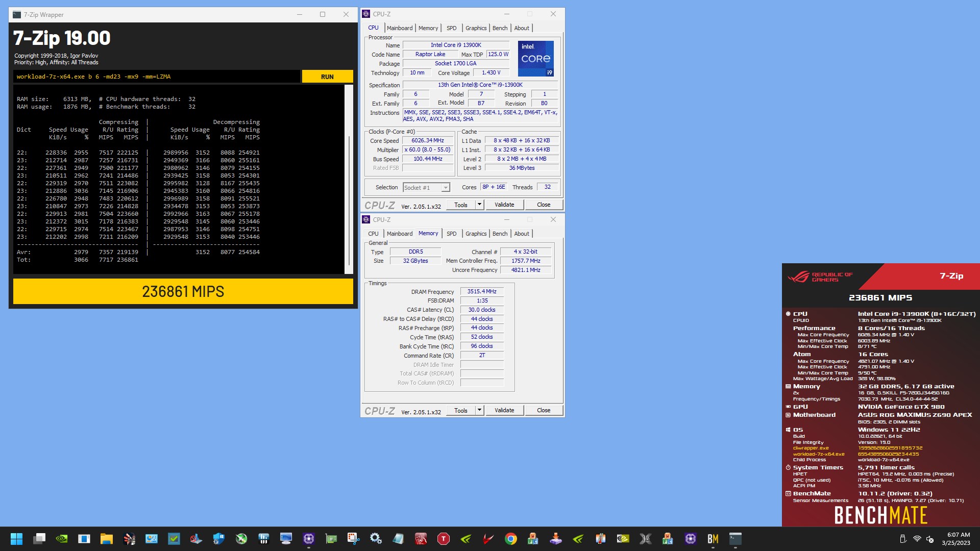Screen dimensions: 980x551
Task: Click the GPU section icon in BenchMate panel
Action: click(x=788, y=407)
